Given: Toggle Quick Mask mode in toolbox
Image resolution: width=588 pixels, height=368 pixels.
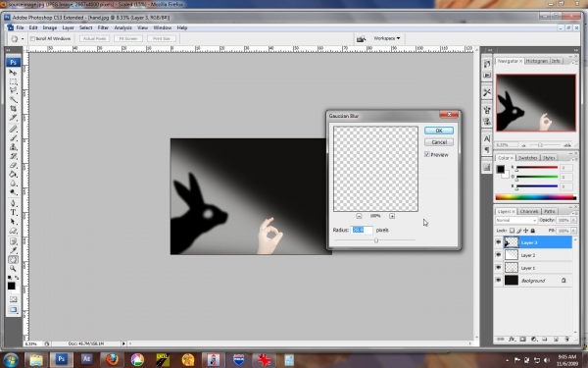Looking at the screenshot, I should 13,299.
